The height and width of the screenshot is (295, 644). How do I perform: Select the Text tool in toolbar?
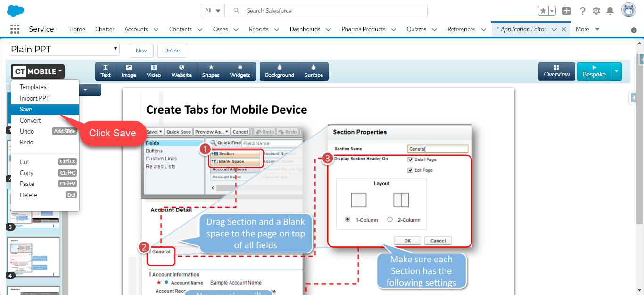[106, 71]
